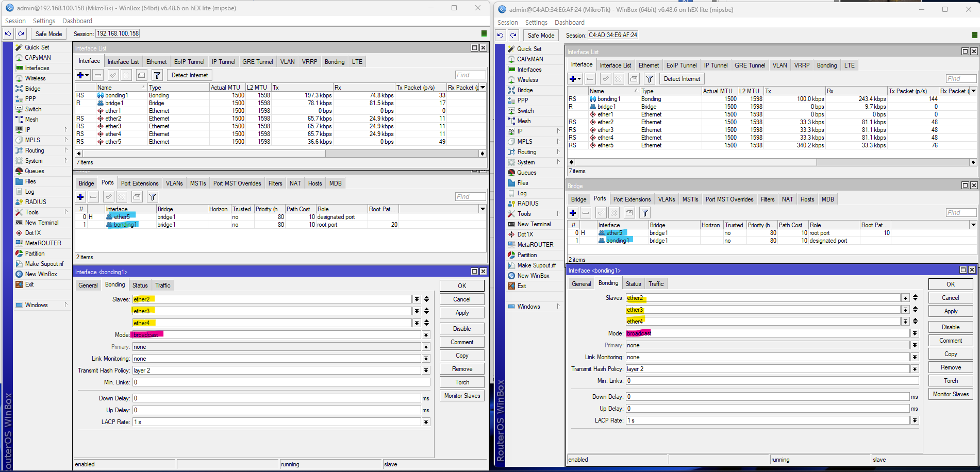Click Torch in right bonding dialog

(951, 381)
